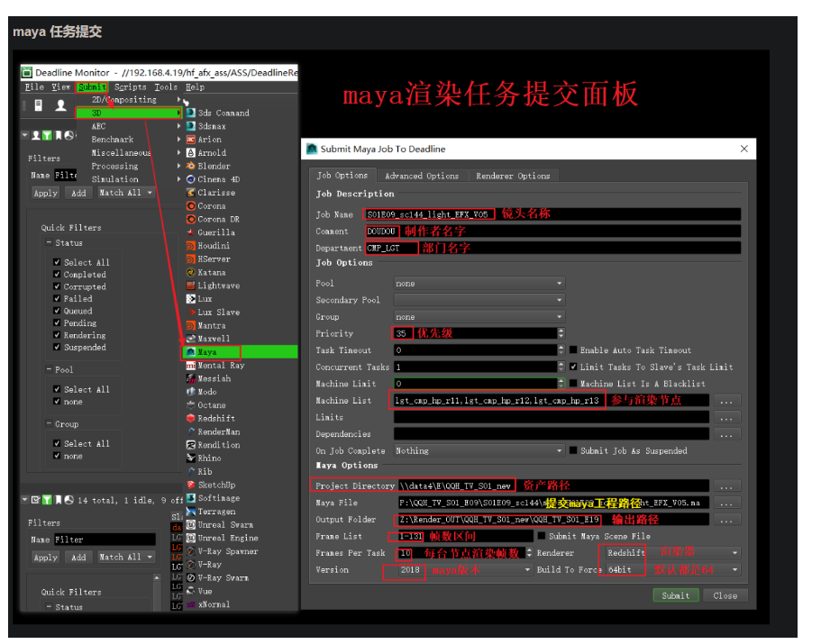Click into the Job Name field
The width and height of the screenshot is (821, 644).
[x=552, y=214]
